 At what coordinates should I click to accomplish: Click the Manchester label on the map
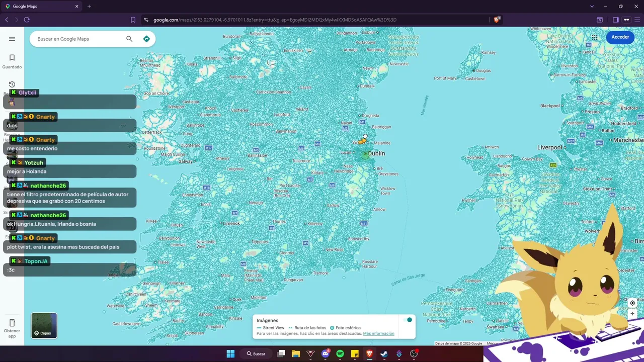(628, 140)
